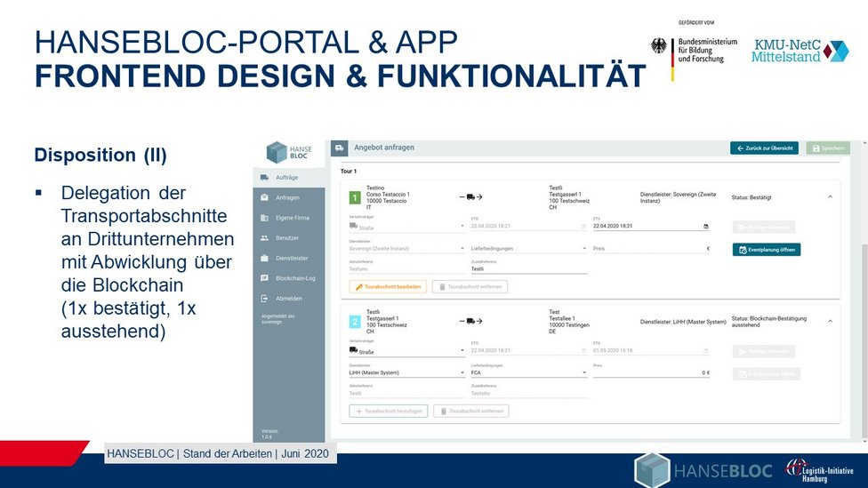868x488 pixels.
Task: Open Aufträge in the sidebar
Action: 289,178
